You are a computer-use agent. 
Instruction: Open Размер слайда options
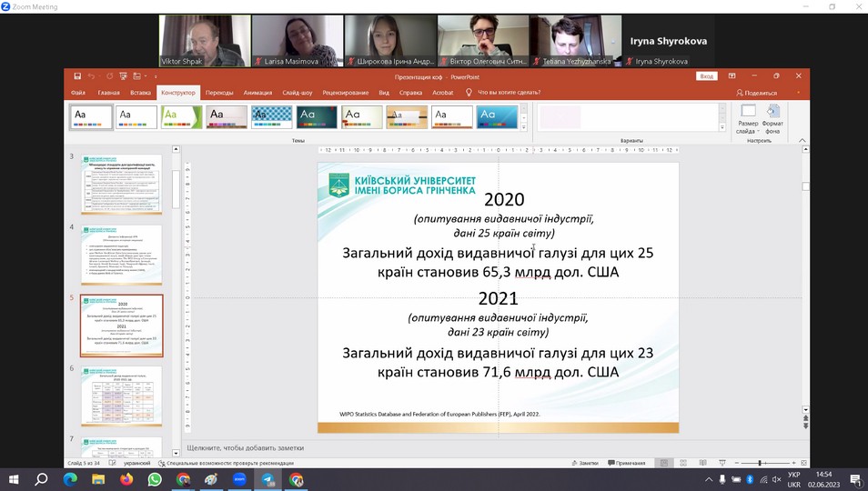(748, 119)
